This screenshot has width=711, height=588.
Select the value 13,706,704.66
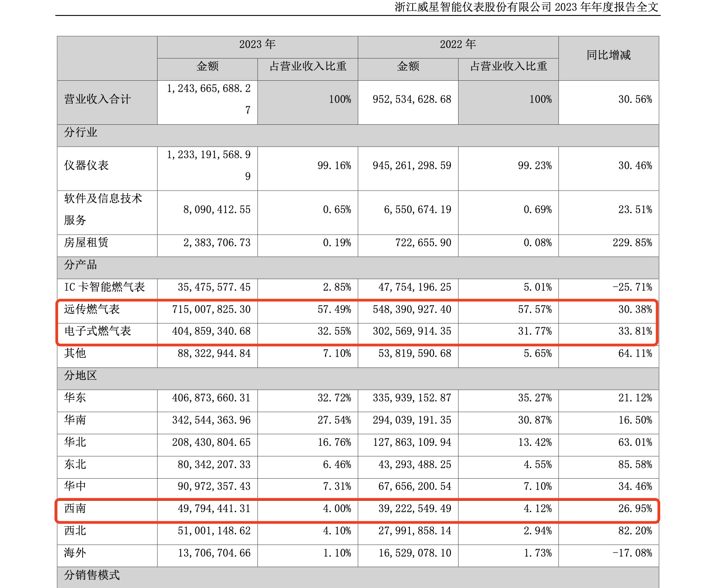click(214, 553)
